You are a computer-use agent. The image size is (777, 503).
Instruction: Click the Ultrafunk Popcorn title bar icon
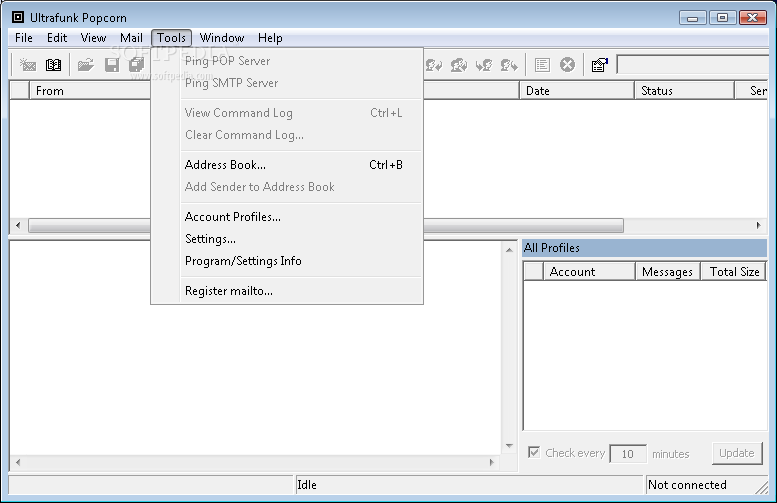point(18,17)
